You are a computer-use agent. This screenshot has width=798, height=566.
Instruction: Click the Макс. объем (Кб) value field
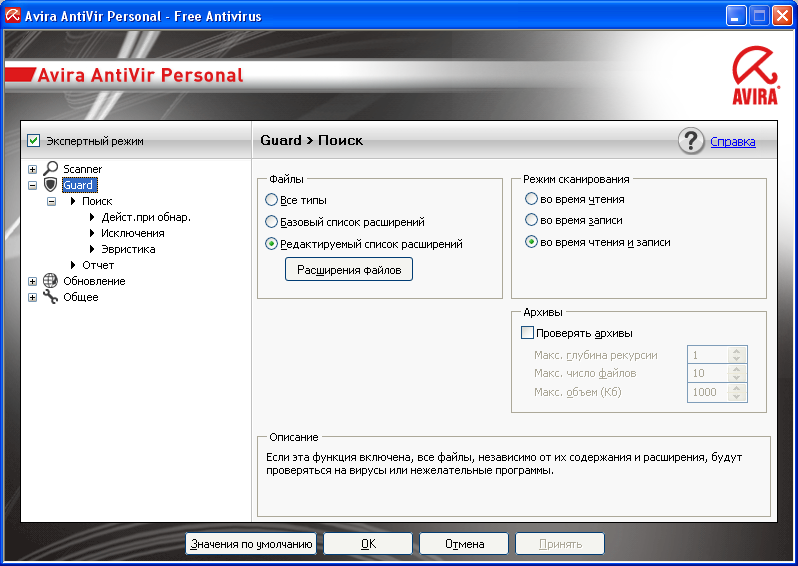point(708,392)
